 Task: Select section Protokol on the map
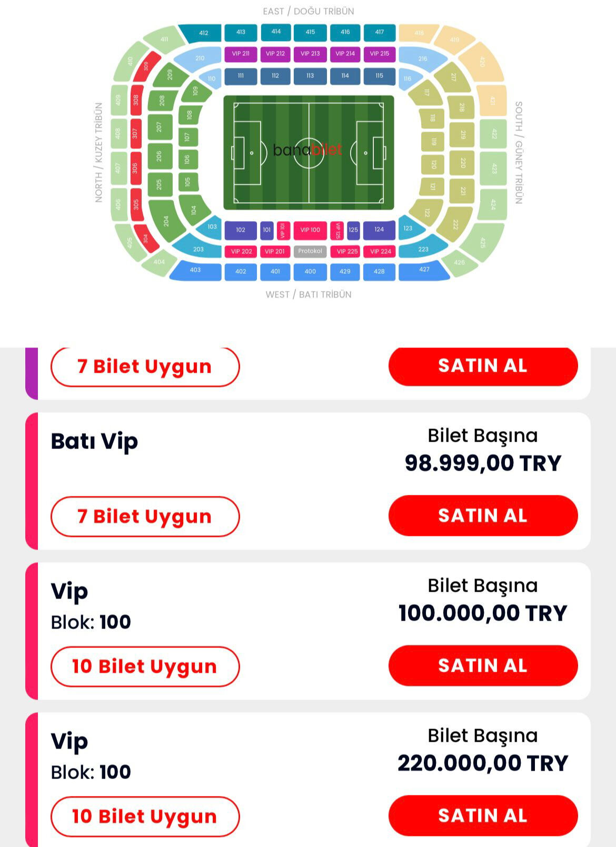coord(310,252)
